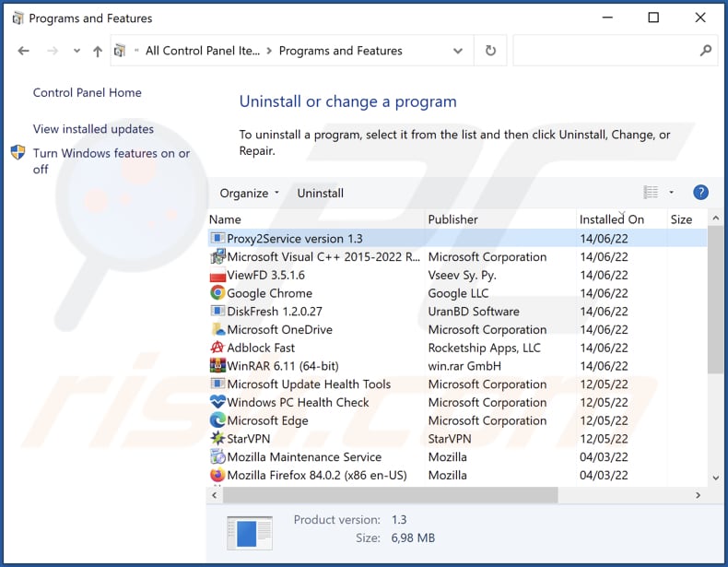The width and height of the screenshot is (728, 567).
Task: Click the Microsoft Edge icon
Action: (x=217, y=420)
